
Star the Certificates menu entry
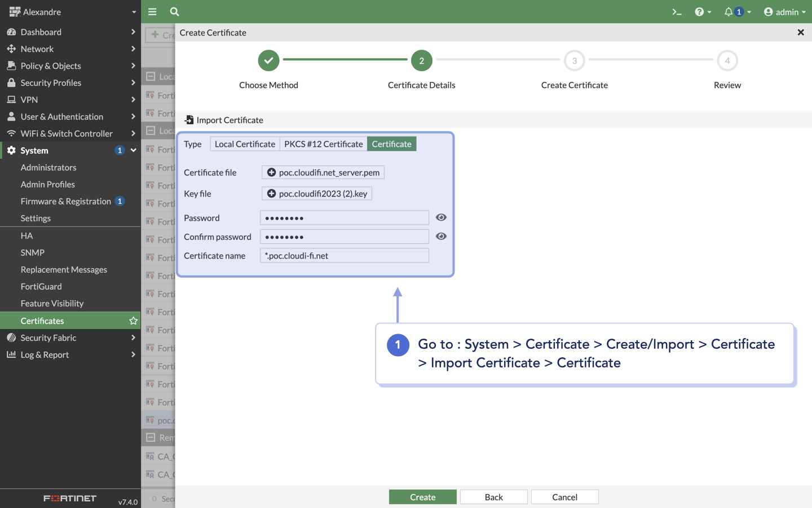(x=133, y=320)
